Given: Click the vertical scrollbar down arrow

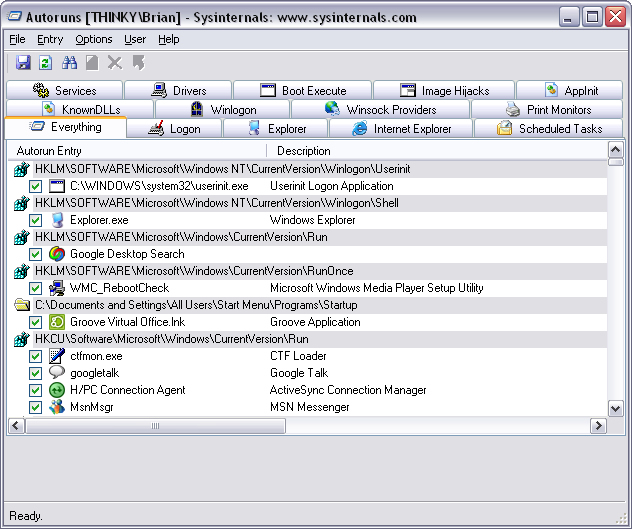Looking at the screenshot, I should coord(616,409).
